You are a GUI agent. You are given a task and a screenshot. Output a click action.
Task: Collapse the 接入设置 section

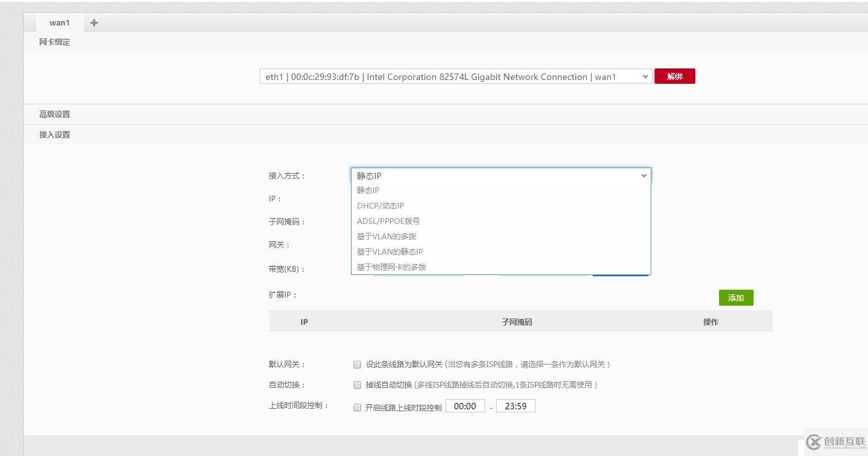[54, 134]
